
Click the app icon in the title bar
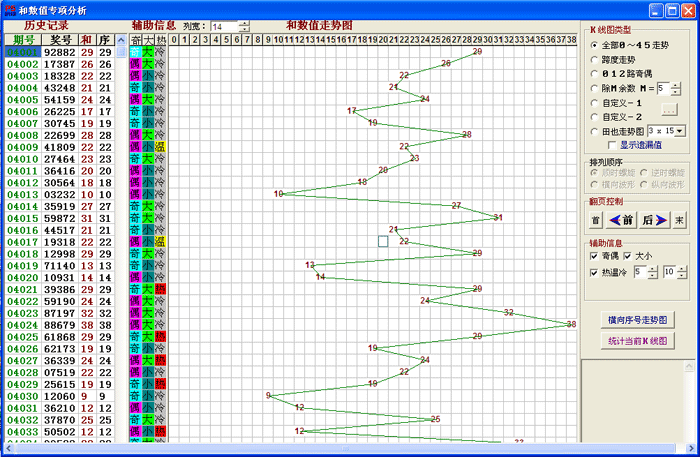click(9, 9)
